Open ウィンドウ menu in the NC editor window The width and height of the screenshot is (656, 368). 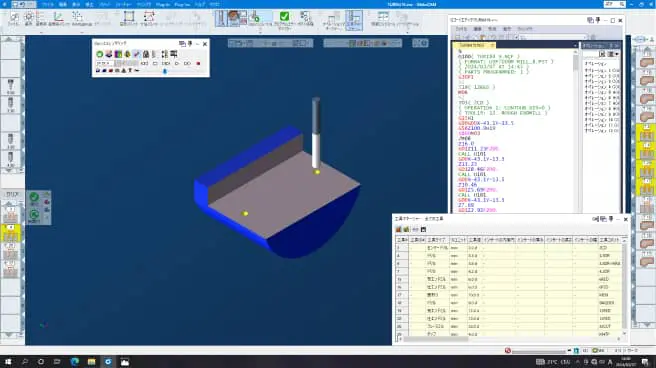tap(525, 29)
